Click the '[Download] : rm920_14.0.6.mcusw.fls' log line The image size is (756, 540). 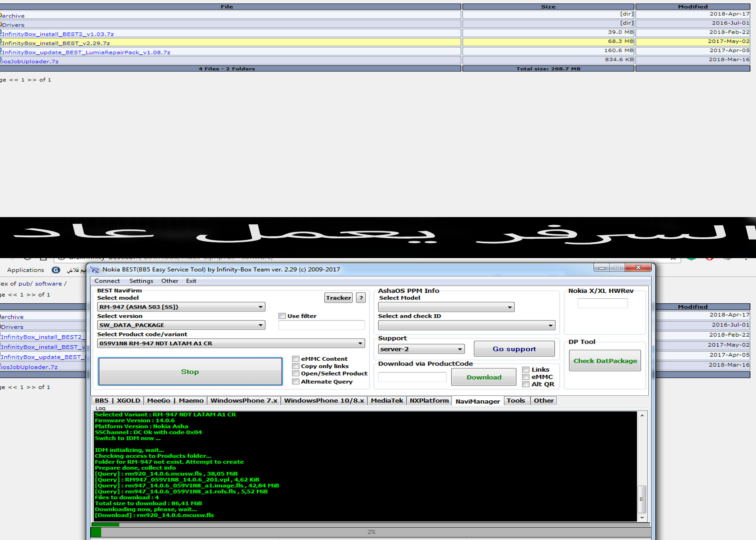coord(154,515)
